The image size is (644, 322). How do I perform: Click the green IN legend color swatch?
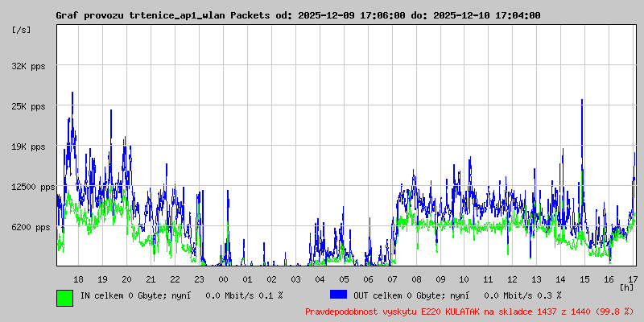[65, 298]
